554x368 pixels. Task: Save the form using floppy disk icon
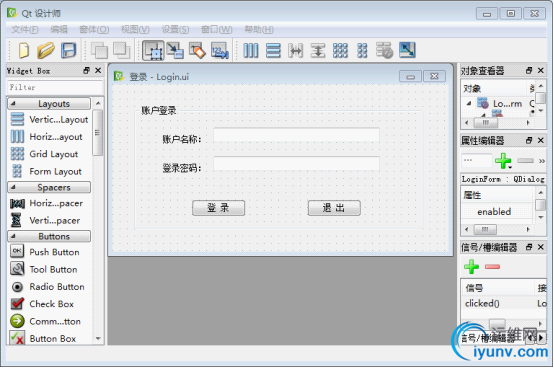[69, 50]
